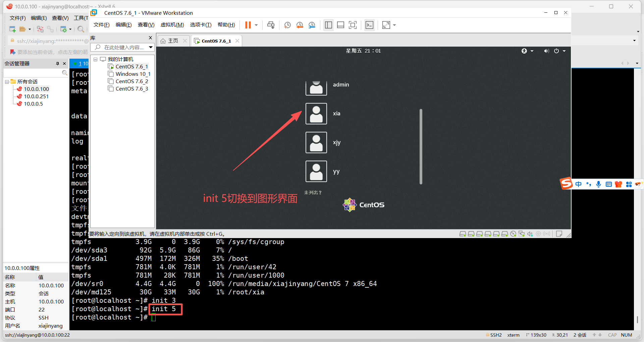The width and height of the screenshot is (644, 342).
Task: Pin the 会话管理器 panel
Action: 57,64
